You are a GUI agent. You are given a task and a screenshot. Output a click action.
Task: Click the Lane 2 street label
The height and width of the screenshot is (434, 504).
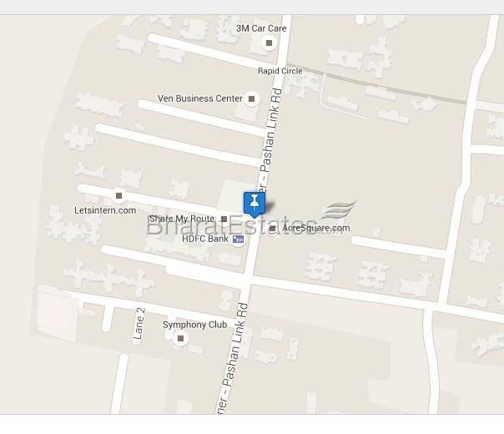[x=139, y=323]
